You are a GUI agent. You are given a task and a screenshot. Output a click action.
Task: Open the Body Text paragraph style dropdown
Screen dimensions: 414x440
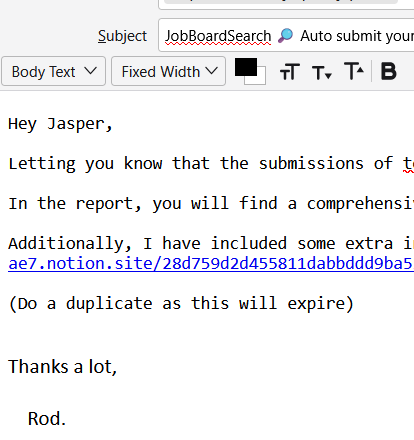pyautogui.click(x=53, y=71)
